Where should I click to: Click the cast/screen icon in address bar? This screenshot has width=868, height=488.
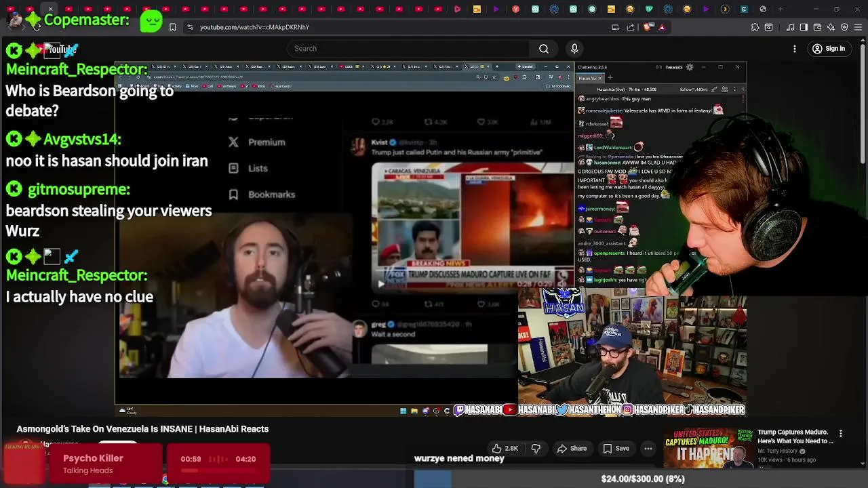615,27
